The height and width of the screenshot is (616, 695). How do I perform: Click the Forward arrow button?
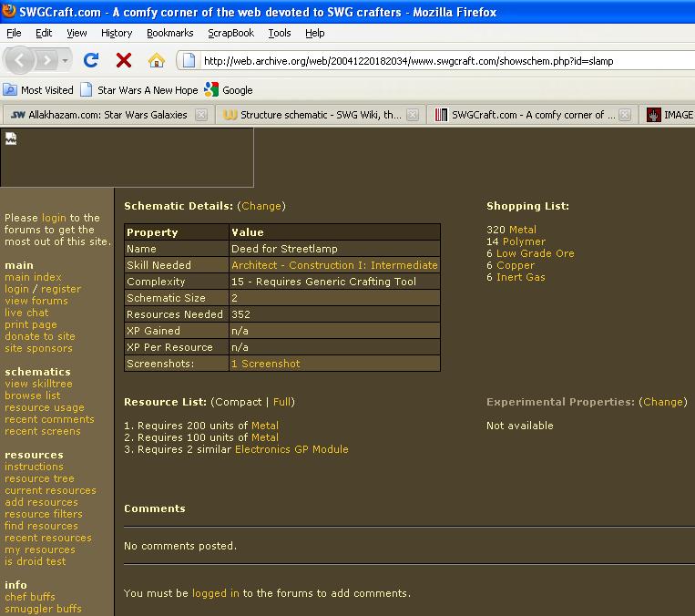tap(46, 60)
